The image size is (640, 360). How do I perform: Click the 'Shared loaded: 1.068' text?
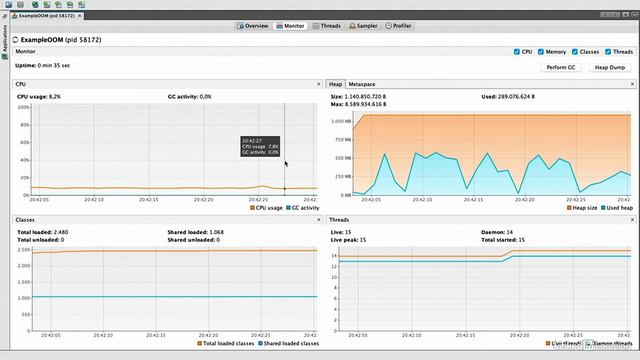tap(196, 232)
